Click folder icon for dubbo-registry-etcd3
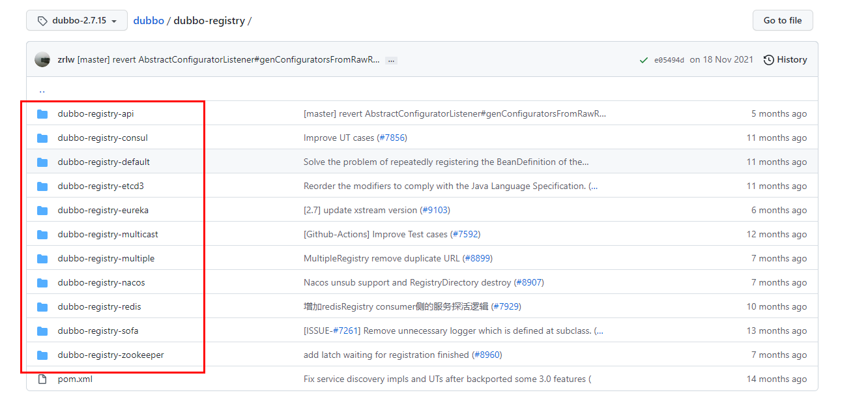The width and height of the screenshot is (868, 412). tap(42, 186)
